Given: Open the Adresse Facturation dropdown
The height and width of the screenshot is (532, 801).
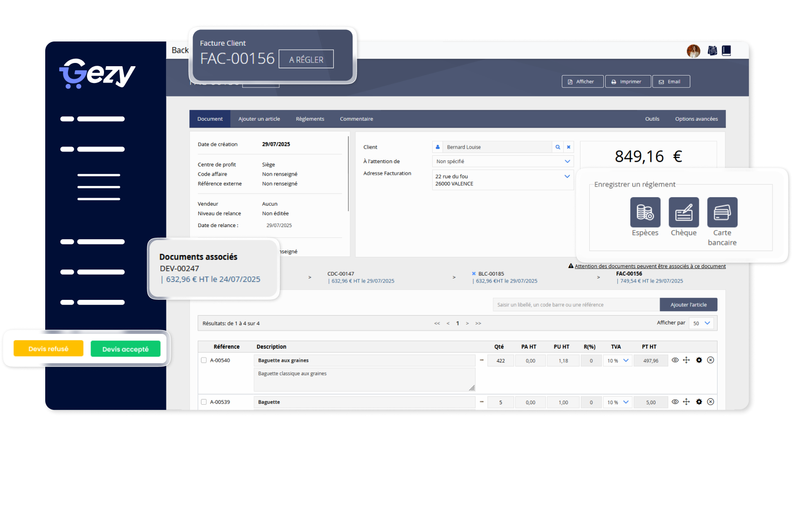Looking at the screenshot, I should [567, 176].
